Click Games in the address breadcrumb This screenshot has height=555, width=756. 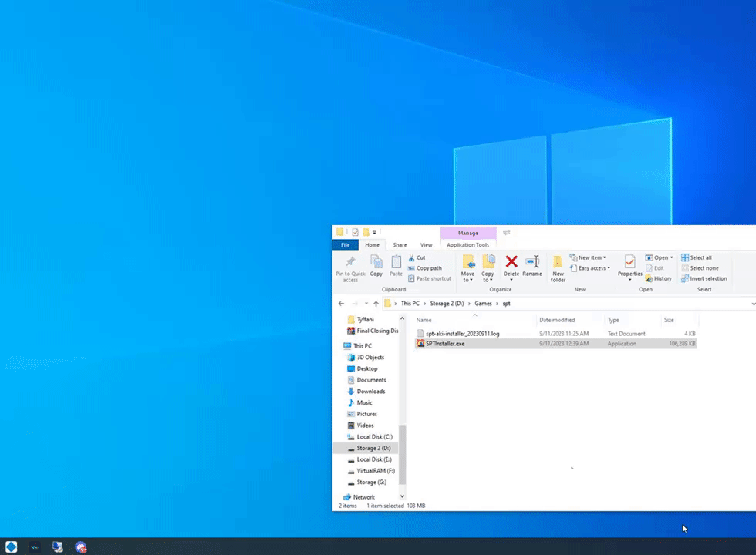(483, 304)
